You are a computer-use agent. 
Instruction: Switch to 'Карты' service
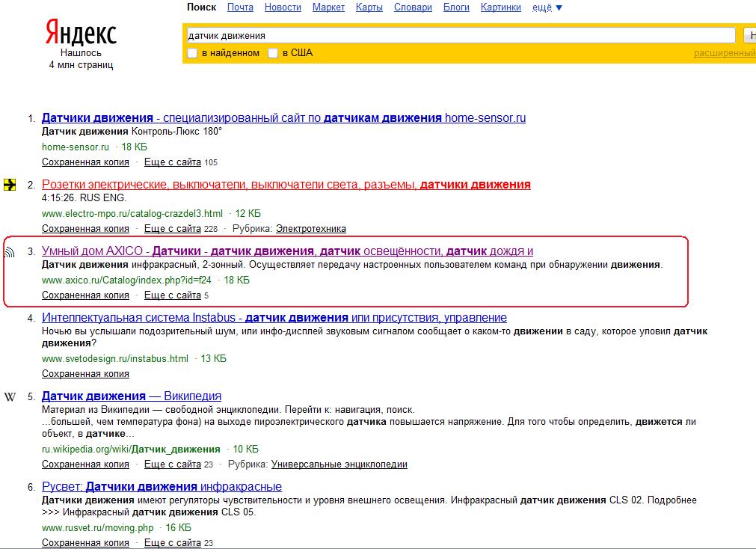click(x=369, y=7)
